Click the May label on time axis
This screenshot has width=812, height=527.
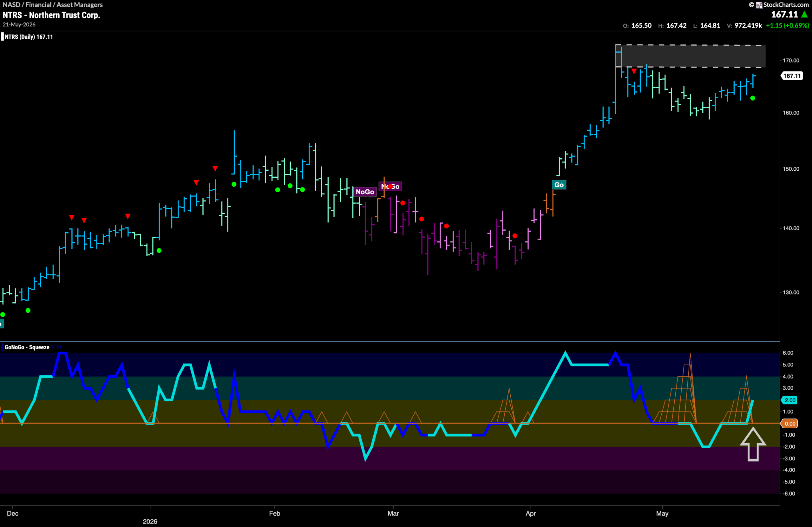tap(662, 513)
